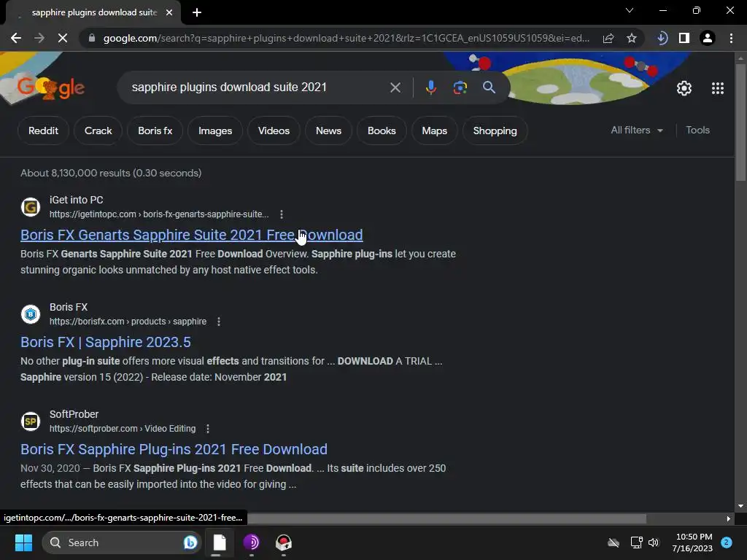Click the forward navigation arrow

coord(39,38)
